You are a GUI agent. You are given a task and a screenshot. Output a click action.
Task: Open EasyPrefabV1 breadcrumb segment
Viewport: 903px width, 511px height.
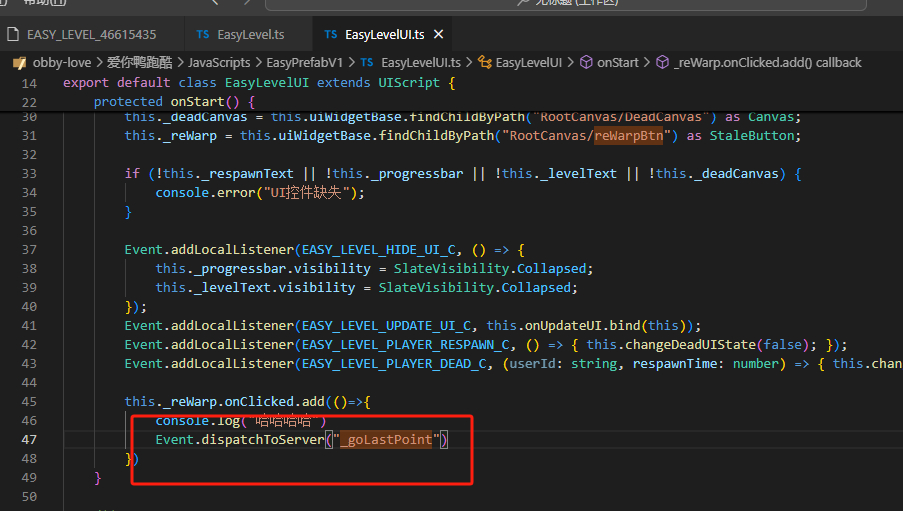pyautogui.click(x=304, y=62)
